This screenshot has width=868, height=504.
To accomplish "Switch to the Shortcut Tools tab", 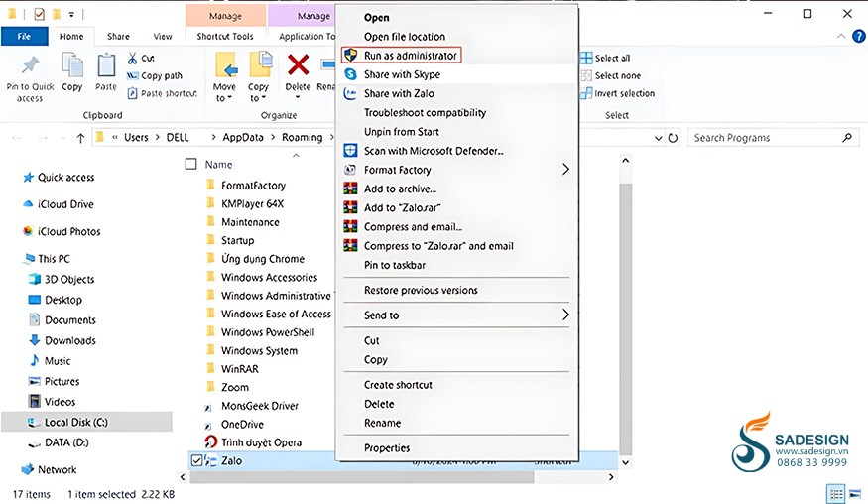I will 225,37.
